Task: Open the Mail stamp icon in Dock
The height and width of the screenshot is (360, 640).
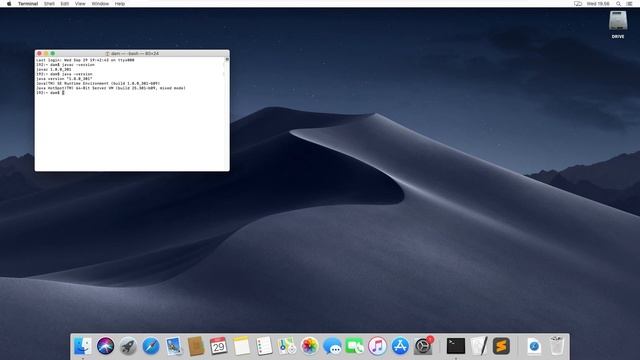Action: (174, 346)
